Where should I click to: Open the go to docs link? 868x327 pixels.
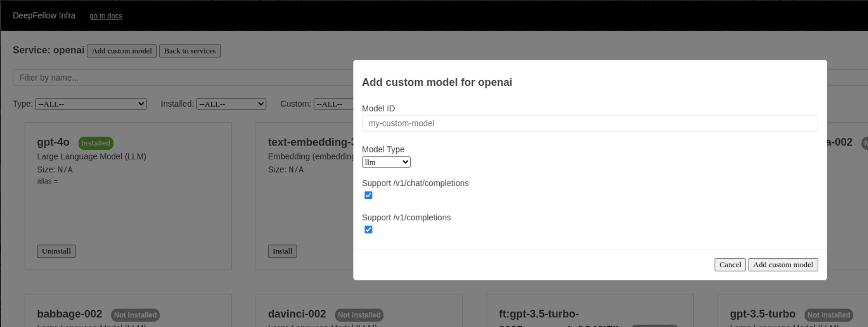pyautogui.click(x=106, y=16)
